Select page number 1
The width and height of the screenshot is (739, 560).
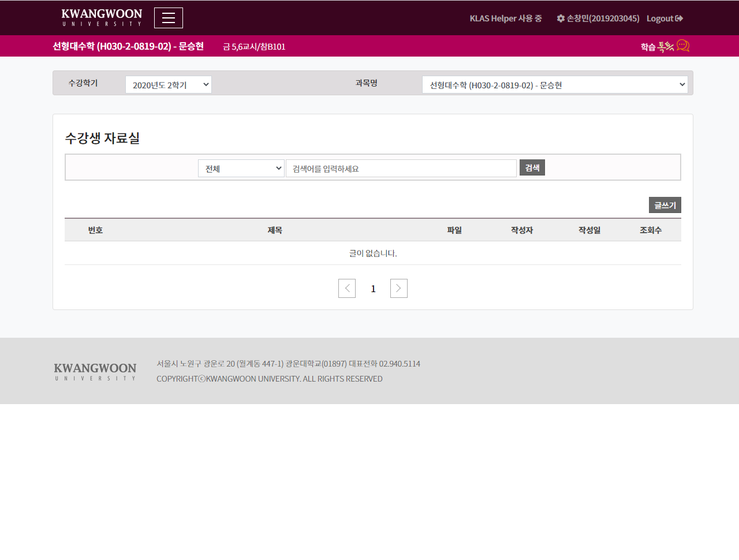(373, 289)
